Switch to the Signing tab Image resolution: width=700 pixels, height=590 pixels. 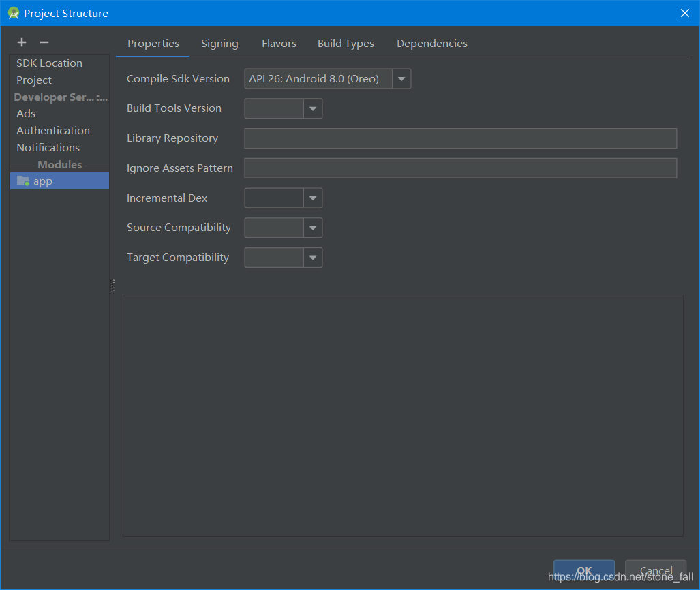pos(219,43)
